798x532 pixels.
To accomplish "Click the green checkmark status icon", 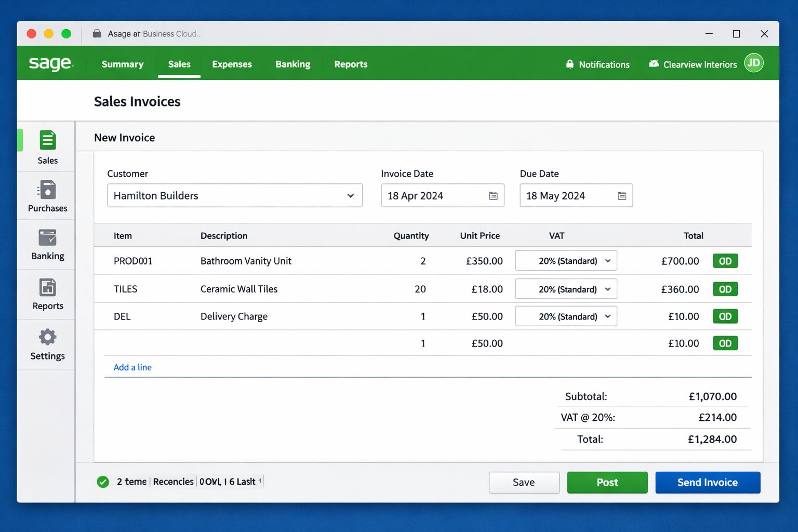I will pyautogui.click(x=103, y=482).
